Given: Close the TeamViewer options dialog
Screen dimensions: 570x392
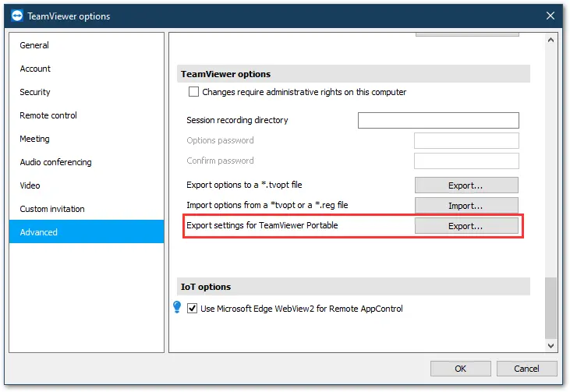Looking at the screenshot, I should pyautogui.click(x=550, y=16).
